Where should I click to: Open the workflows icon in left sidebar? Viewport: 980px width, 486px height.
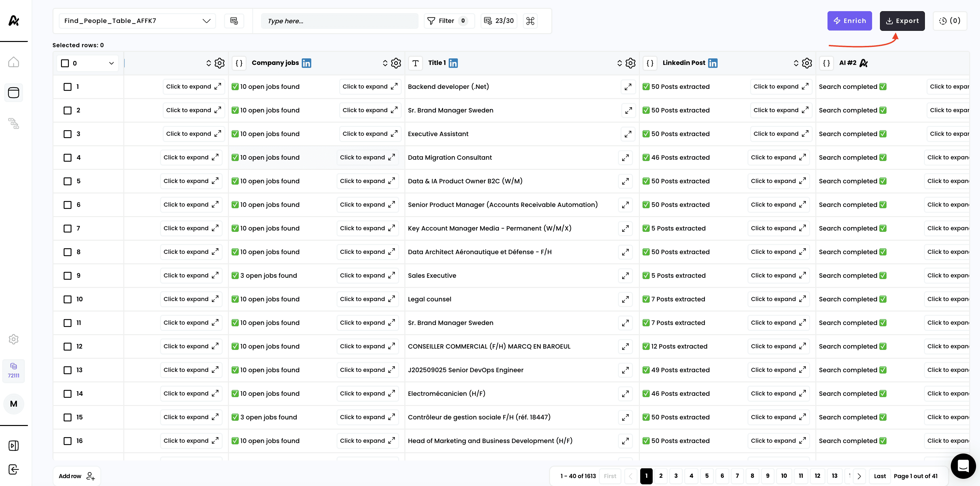14,124
